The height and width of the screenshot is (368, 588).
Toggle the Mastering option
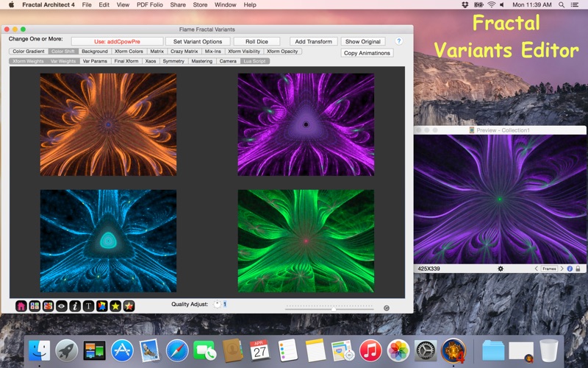pyautogui.click(x=201, y=61)
